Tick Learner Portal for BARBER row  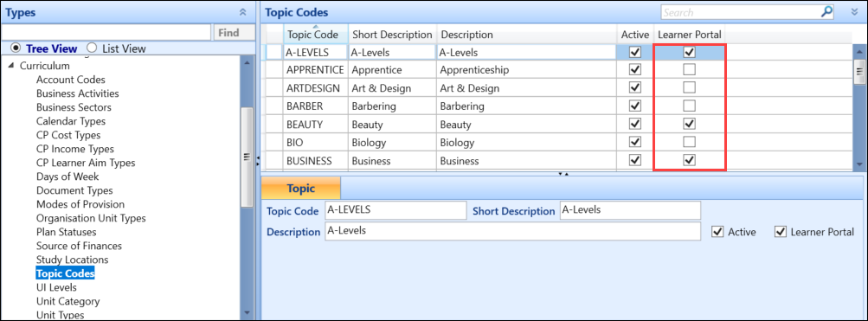click(x=689, y=106)
